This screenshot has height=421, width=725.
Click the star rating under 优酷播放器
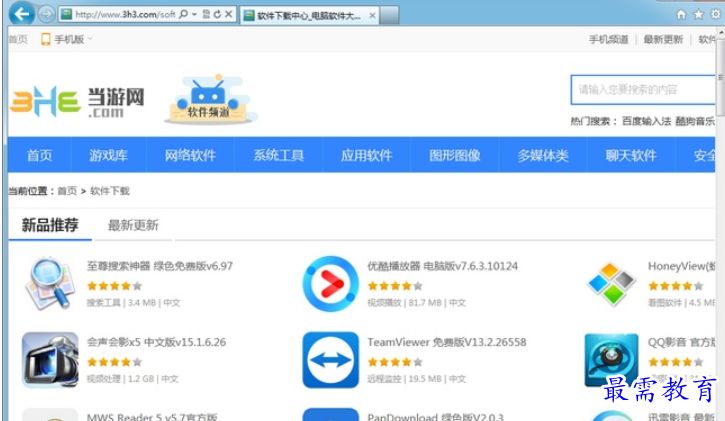click(395, 286)
